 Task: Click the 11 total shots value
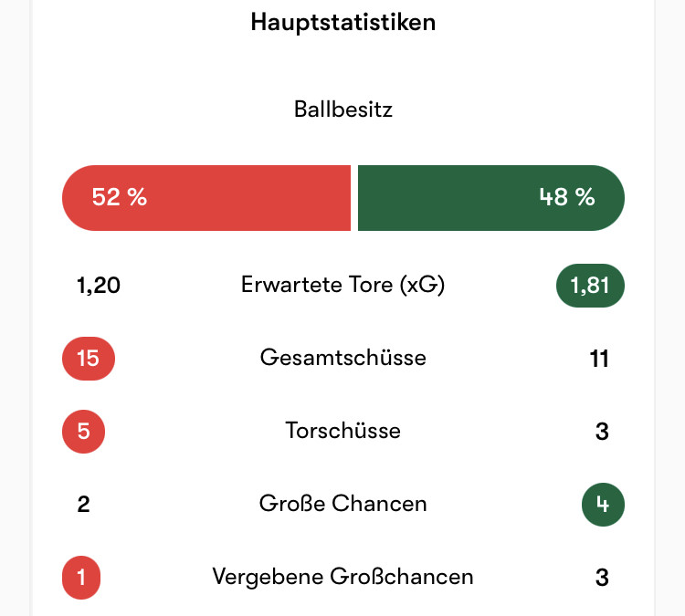[599, 359]
